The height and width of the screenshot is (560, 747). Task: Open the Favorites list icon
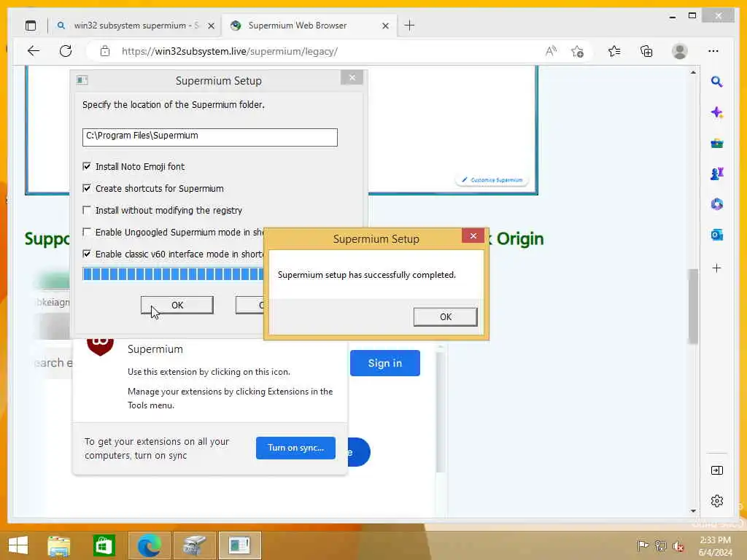(x=614, y=52)
